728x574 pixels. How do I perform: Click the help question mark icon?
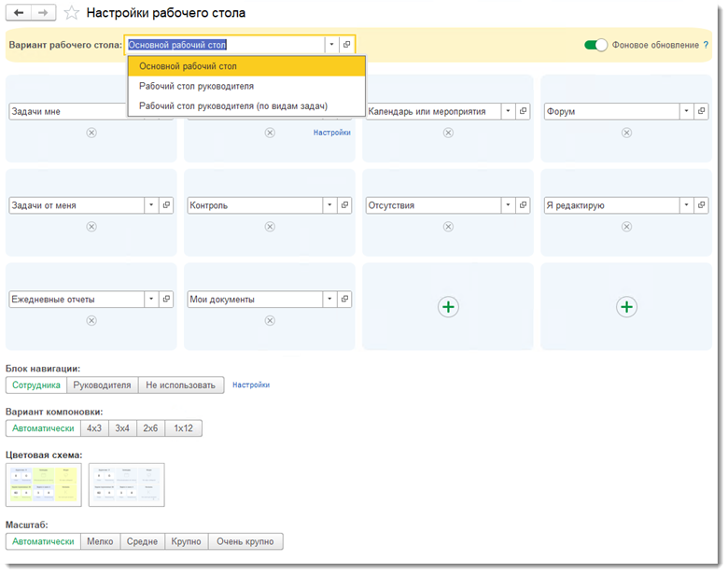tap(706, 45)
